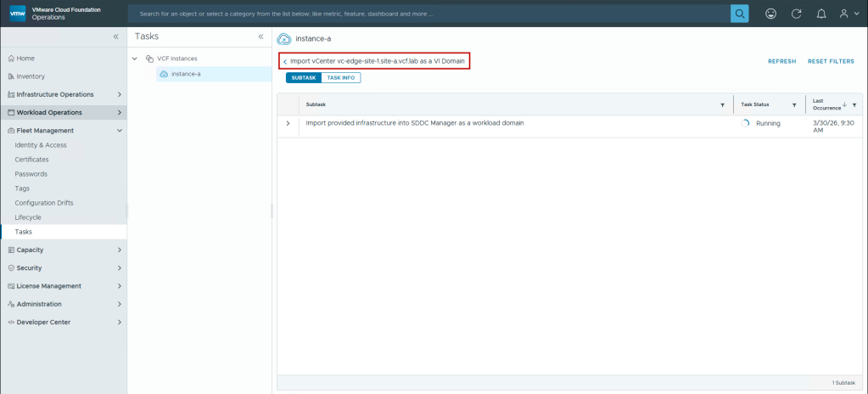Click the Subtask column header

click(315, 104)
